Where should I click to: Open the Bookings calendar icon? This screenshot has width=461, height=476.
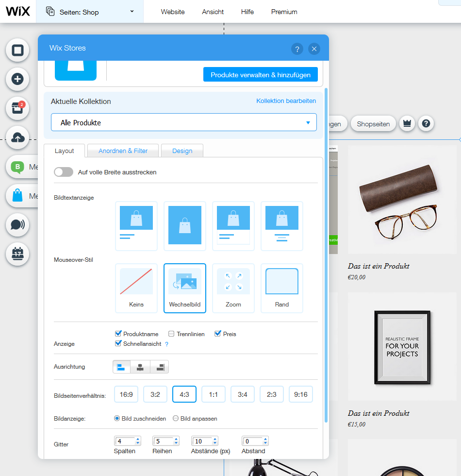point(17,254)
